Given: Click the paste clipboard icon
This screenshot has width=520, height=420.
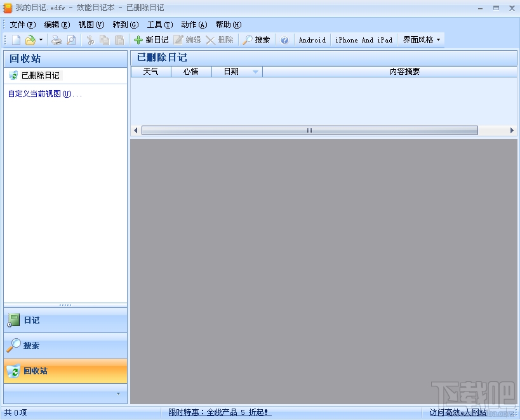Looking at the screenshot, I should (119, 40).
